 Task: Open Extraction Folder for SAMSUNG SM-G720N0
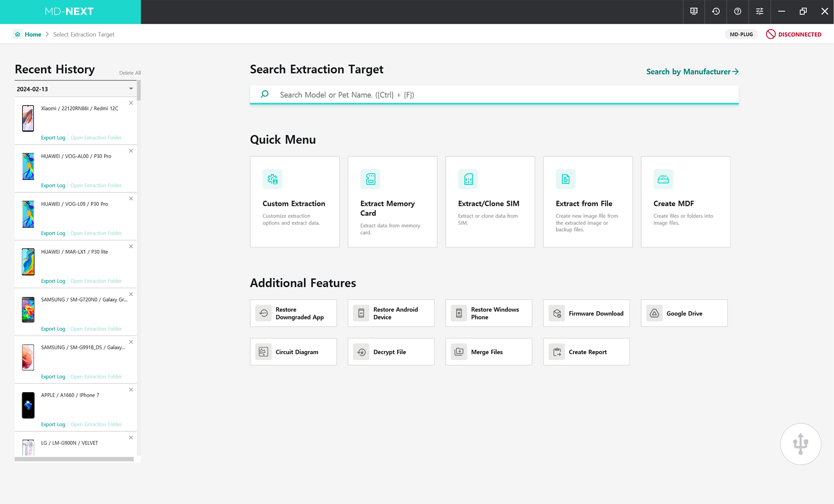click(96, 329)
